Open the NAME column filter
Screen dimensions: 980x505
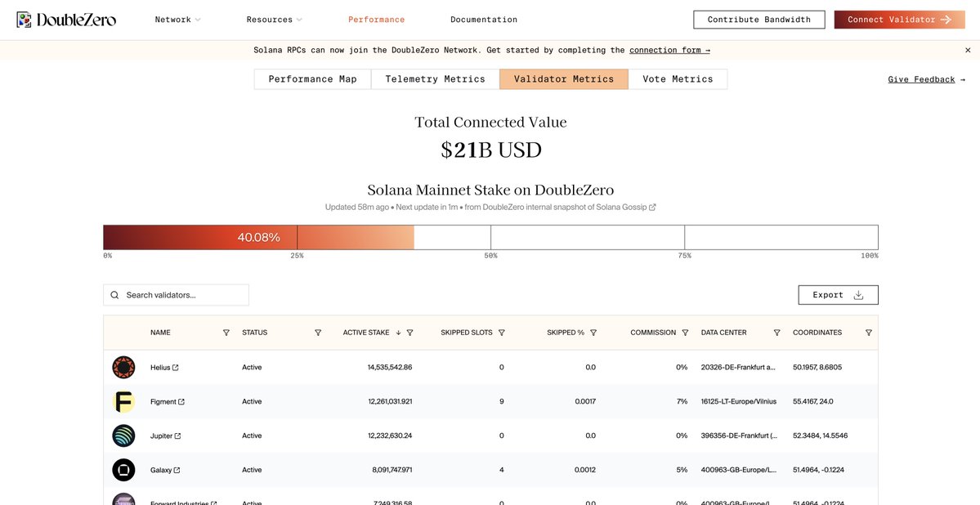point(225,333)
